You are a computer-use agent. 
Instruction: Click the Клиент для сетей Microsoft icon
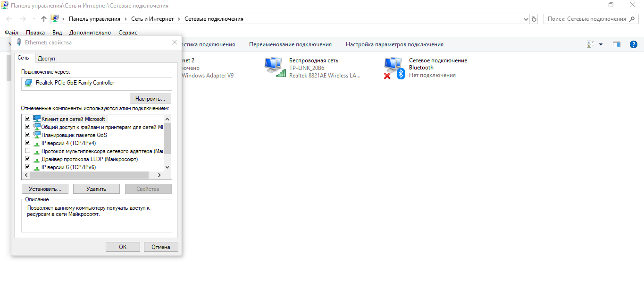(37, 119)
